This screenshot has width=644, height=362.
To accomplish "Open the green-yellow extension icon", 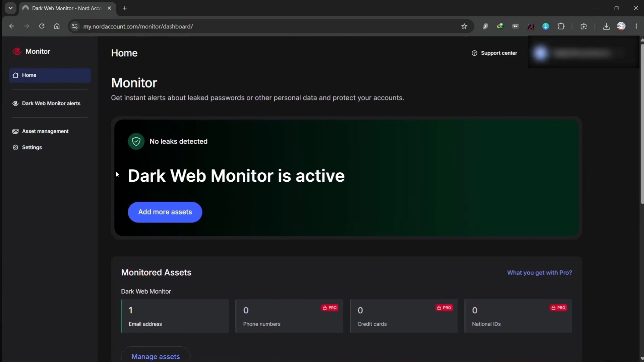I will coord(500,26).
